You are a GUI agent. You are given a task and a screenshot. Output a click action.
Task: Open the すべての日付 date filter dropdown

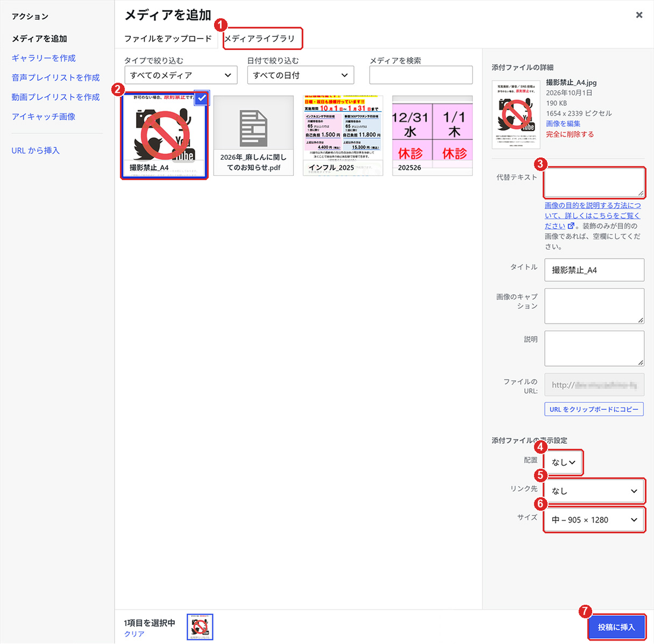click(x=300, y=75)
